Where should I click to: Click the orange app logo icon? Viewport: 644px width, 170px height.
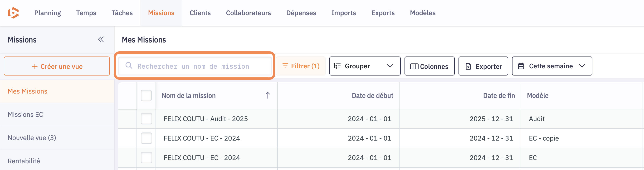(x=14, y=13)
